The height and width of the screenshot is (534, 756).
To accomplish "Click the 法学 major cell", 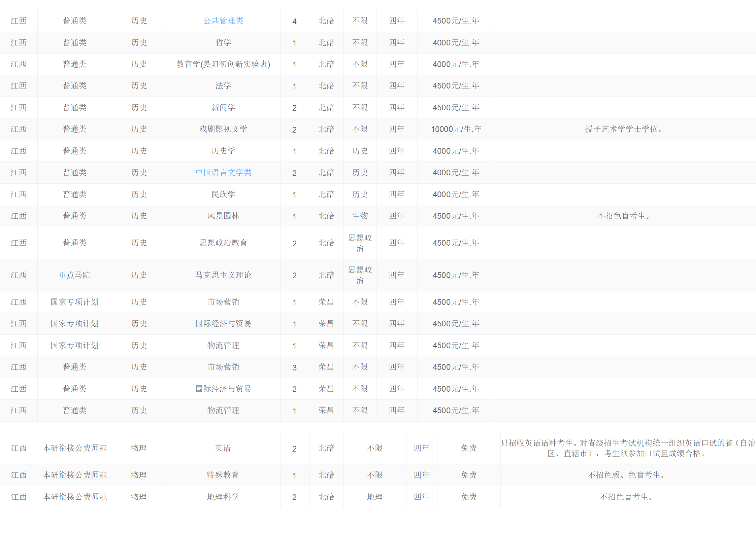I will 223,86.
